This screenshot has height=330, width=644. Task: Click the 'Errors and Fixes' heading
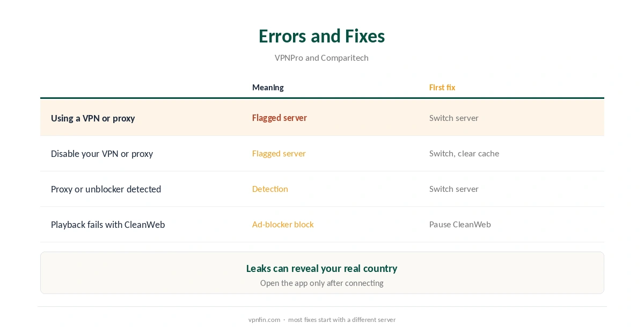pyautogui.click(x=321, y=36)
